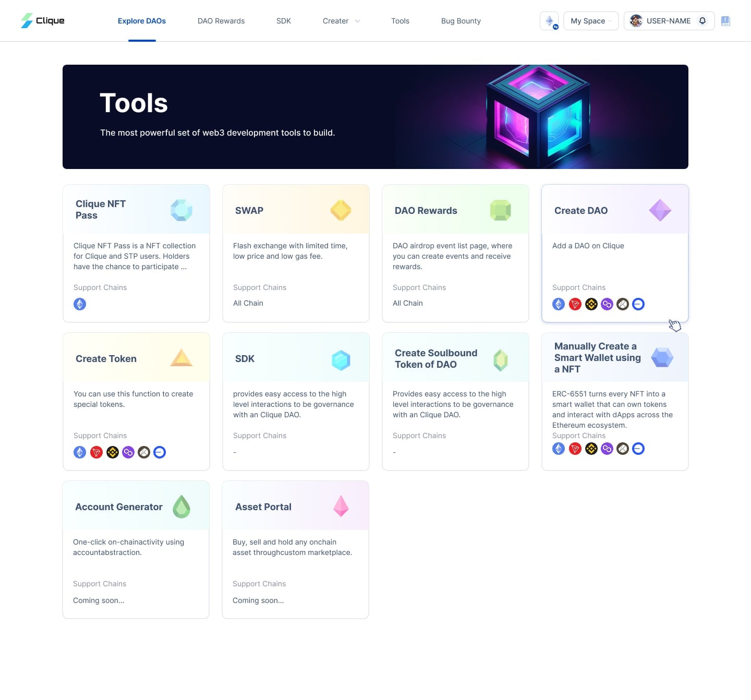Click 'All Chain' text in SWAP card
This screenshot has height=700, width=751.
pos(248,303)
